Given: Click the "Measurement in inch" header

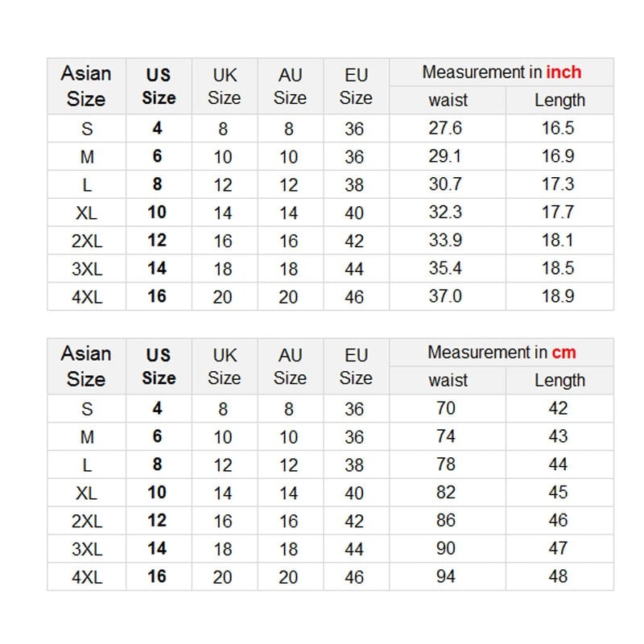Looking at the screenshot, I should click(x=502, y=72).
